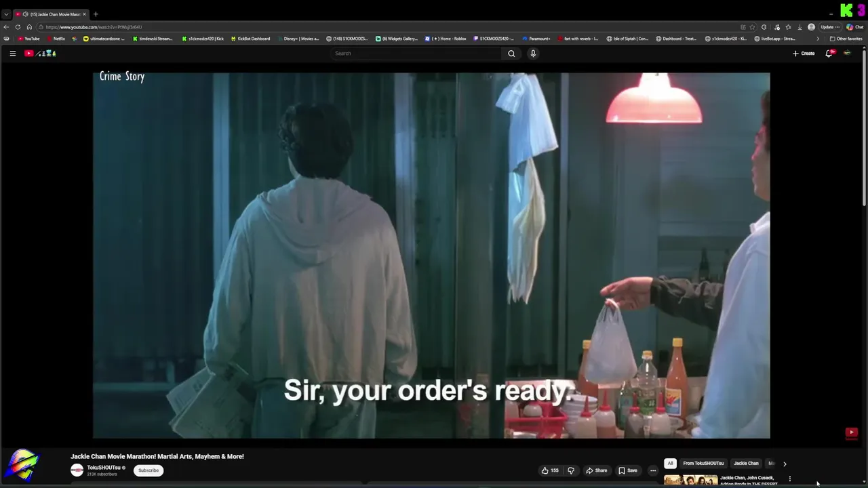Open the ultimatecardzone bookmark
Viewport: 868px width, 488px height.
(104, 39)
